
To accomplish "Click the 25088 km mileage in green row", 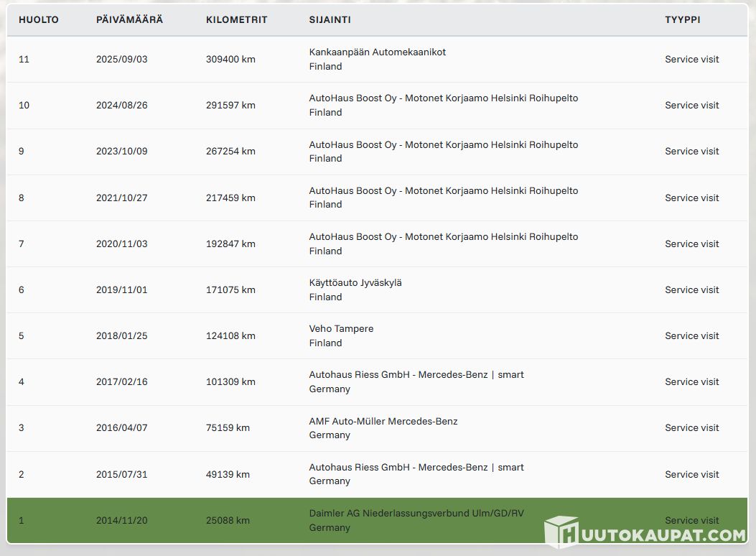I will click(x=228, y=520).
